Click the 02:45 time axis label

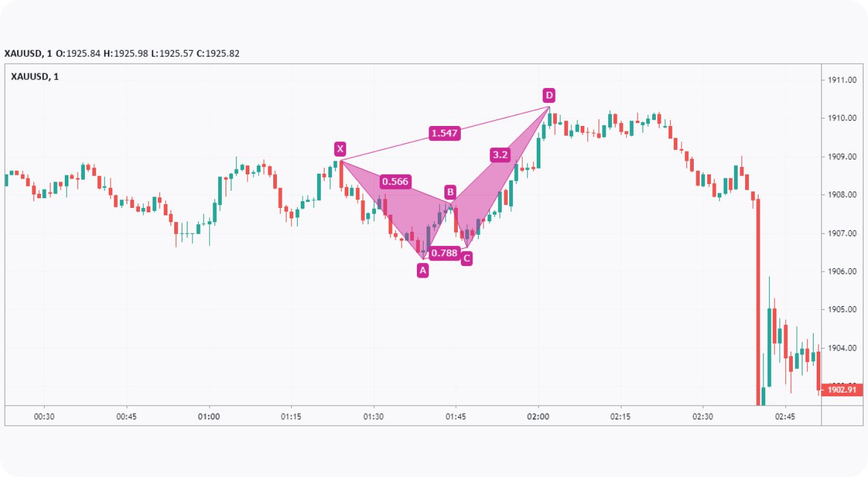point(785,416)
